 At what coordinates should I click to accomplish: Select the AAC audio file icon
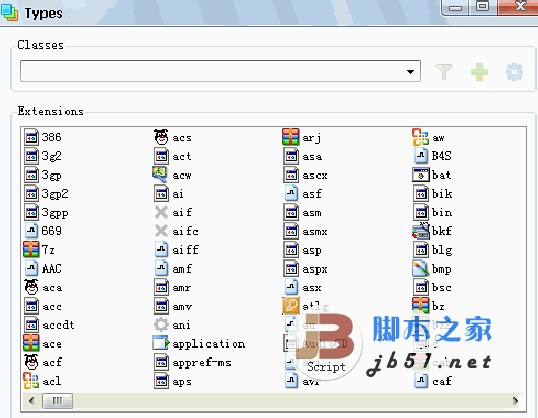32,268
